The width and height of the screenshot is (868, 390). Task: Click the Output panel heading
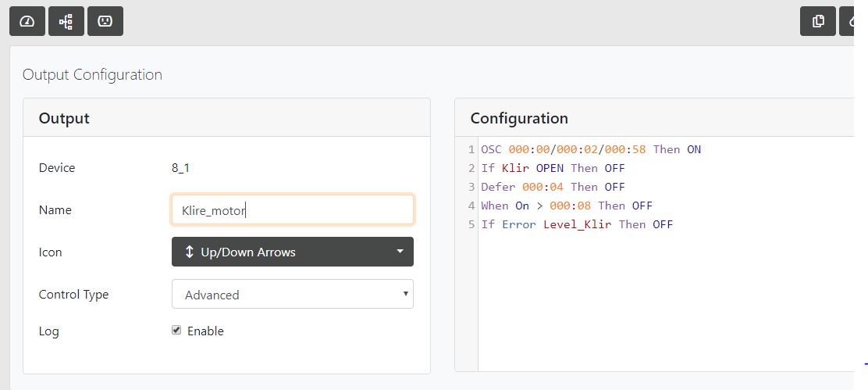click(x=64, y=118)
